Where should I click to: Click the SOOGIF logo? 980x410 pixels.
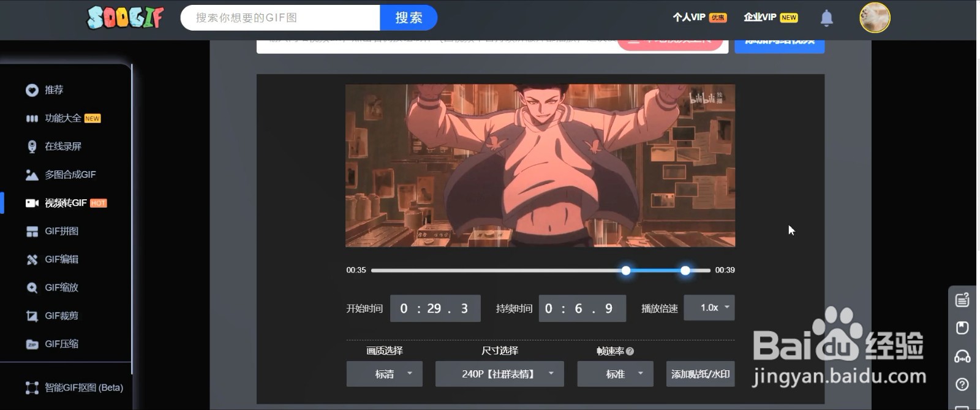[125, 17]
